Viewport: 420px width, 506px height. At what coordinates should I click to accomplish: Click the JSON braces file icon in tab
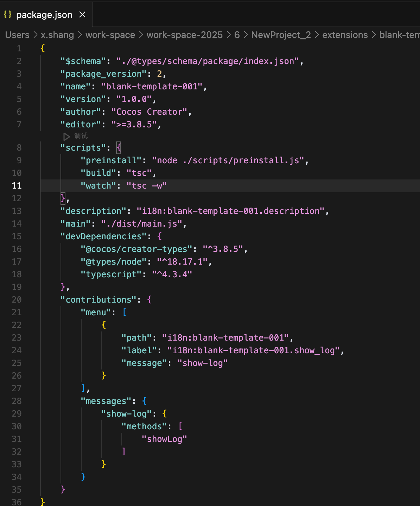(7, 14)
